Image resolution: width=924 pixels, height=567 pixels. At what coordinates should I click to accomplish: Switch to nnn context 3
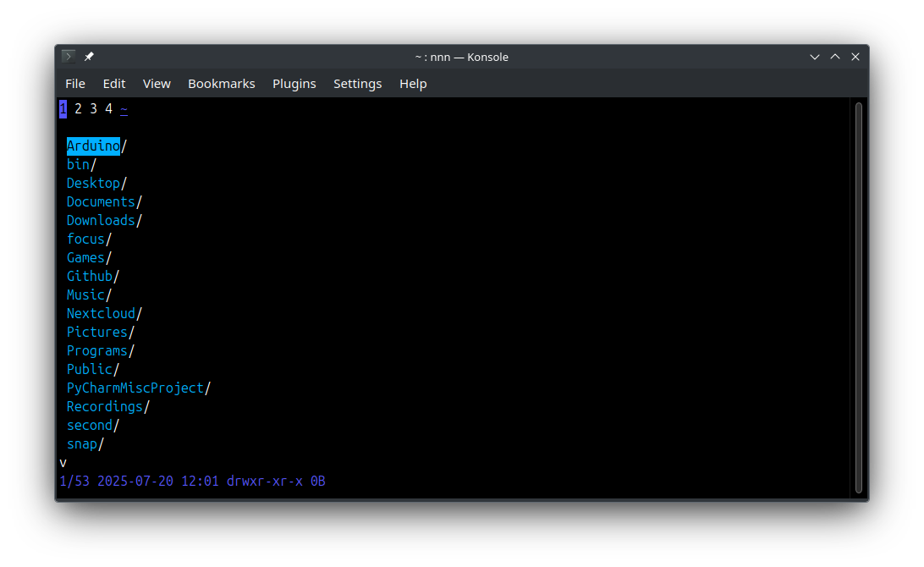(x=93, y=109)
